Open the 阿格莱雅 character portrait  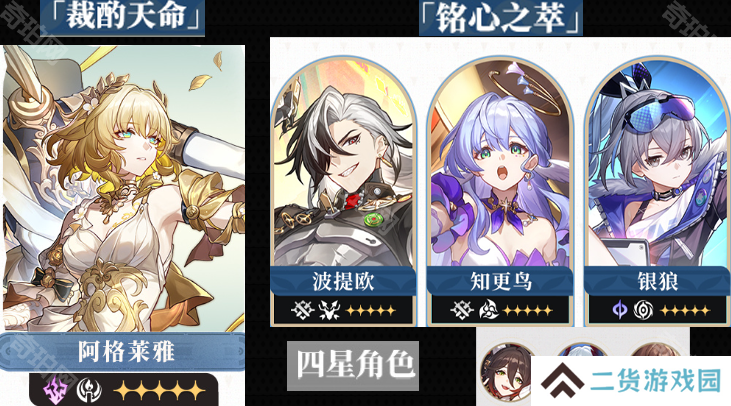[124, 188]
